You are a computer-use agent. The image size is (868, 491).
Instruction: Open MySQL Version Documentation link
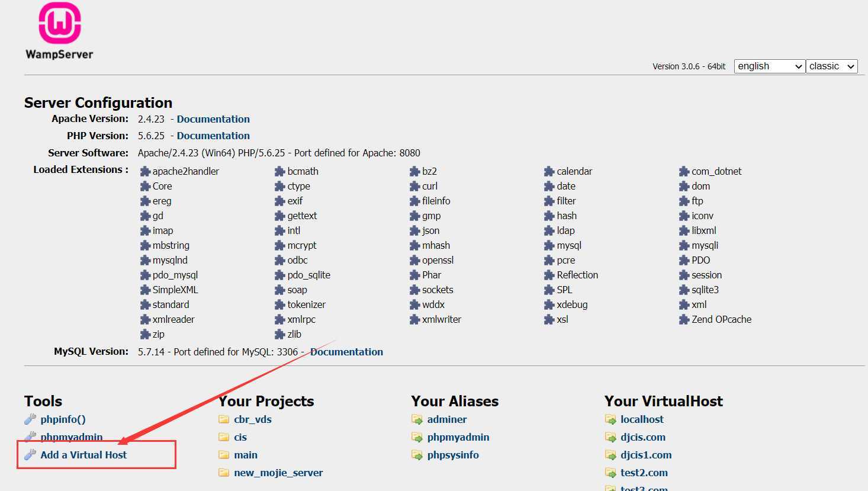346,352
